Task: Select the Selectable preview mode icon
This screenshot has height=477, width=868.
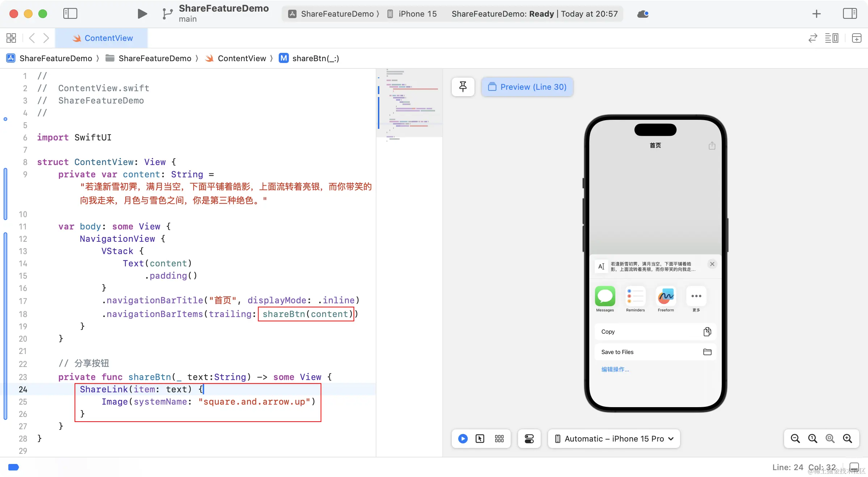Action: point(480,439)
